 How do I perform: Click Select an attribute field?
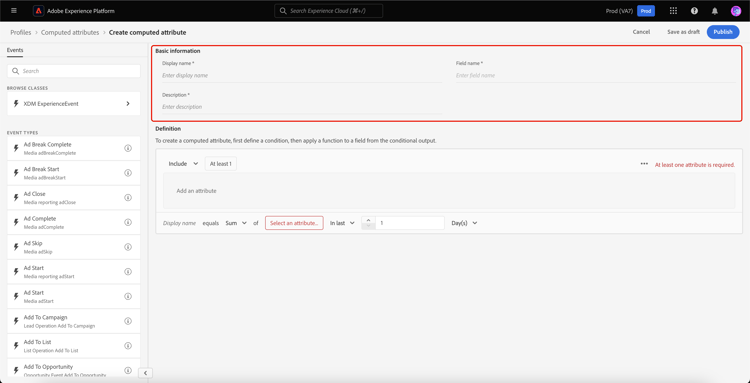tap(294, 223)
